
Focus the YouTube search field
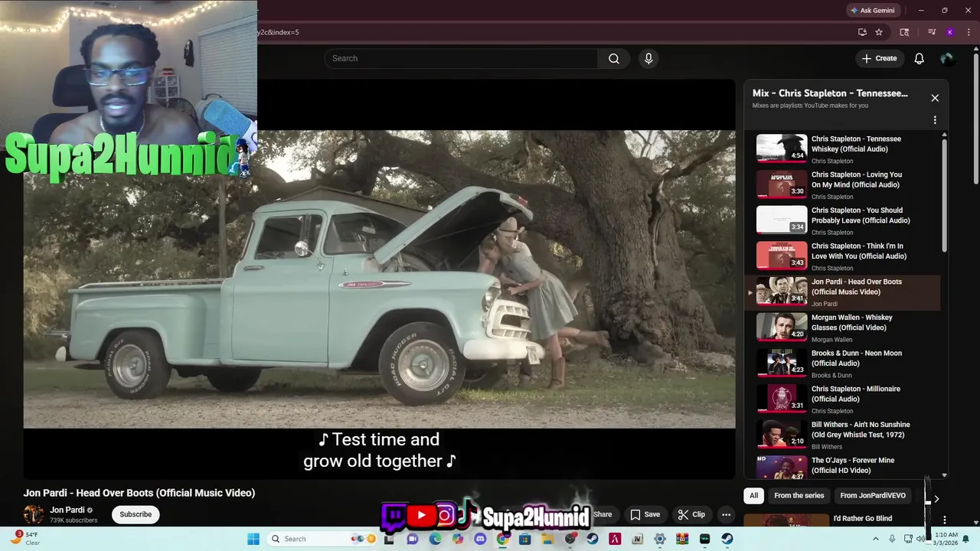(461, 58)
